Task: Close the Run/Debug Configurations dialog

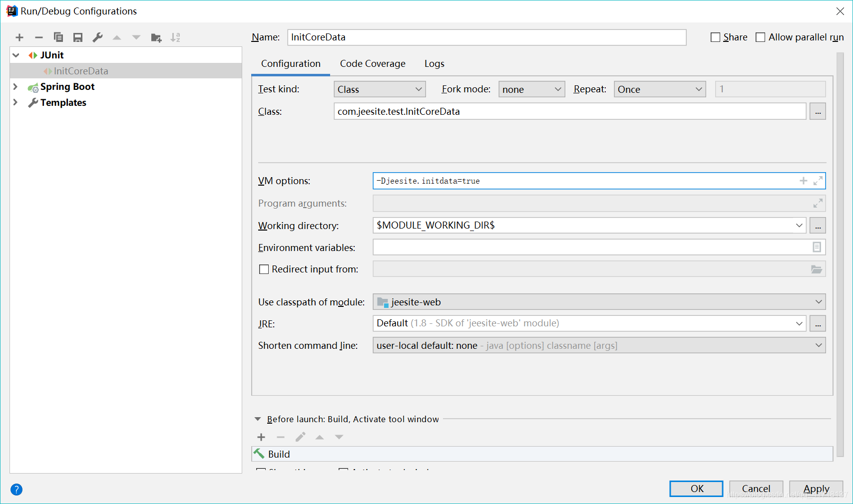Action: pos(840,11)
